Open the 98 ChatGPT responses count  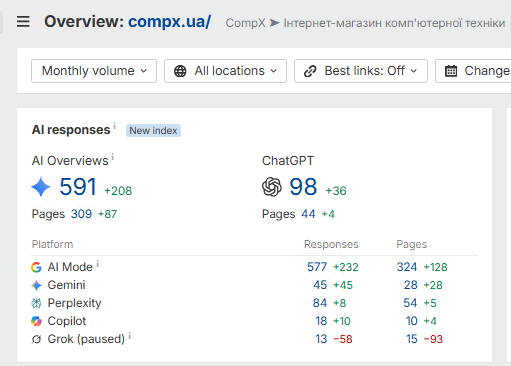pos(303,187)
